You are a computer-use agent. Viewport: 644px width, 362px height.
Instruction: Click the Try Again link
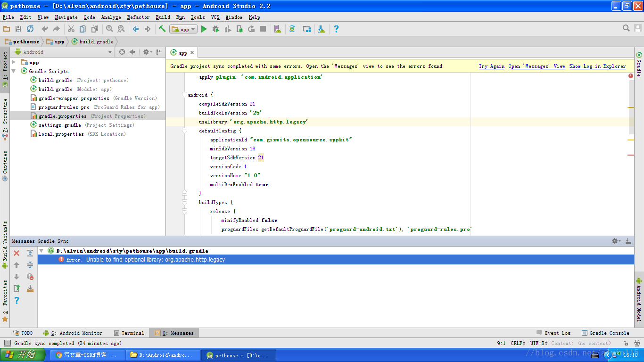point(492,66)
